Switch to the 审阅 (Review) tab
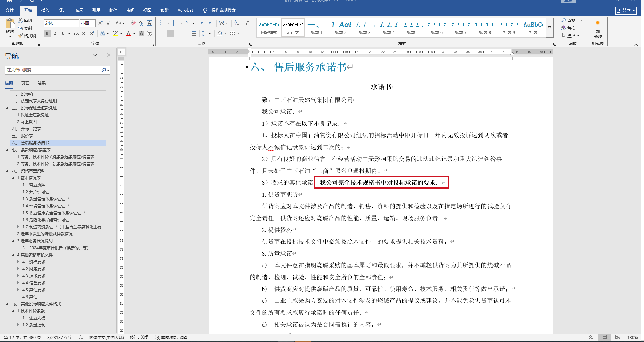644x342 pixels. tap(130, 10)
